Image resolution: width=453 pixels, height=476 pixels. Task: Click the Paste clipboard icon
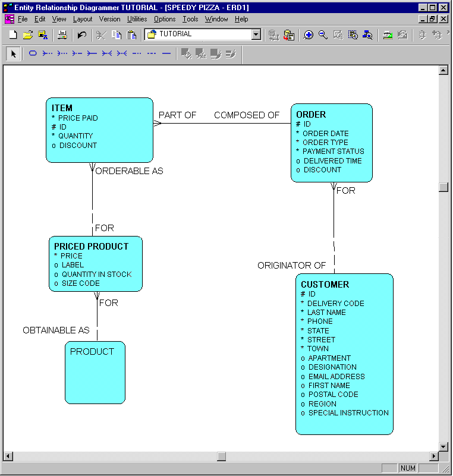click(131, 35)
